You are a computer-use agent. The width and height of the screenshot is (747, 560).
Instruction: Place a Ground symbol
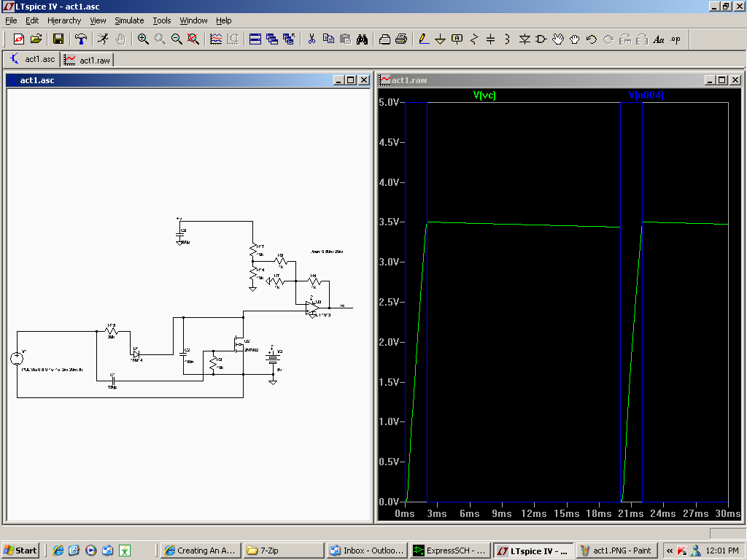click(440, 39)
